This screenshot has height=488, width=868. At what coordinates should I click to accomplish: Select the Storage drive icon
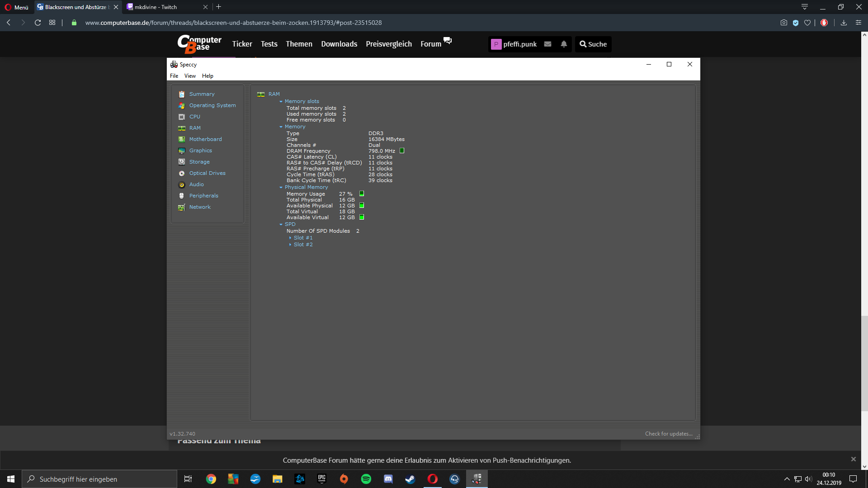(x=182, y=162)
